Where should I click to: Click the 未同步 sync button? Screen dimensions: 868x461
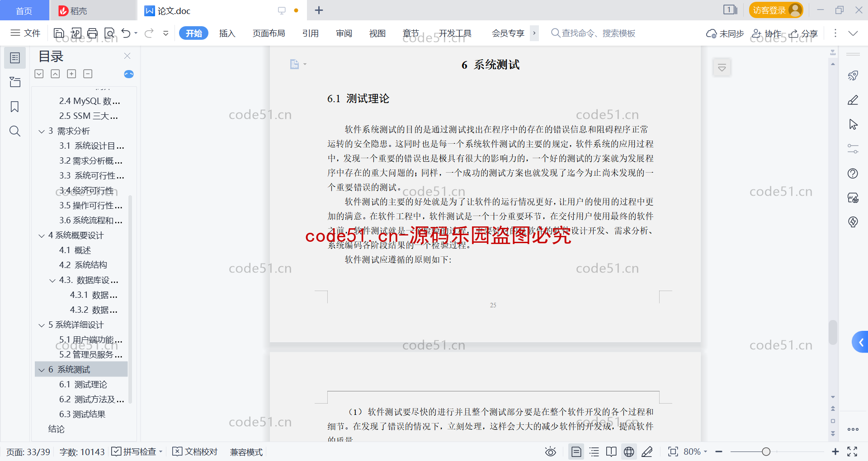click(725, 33)
